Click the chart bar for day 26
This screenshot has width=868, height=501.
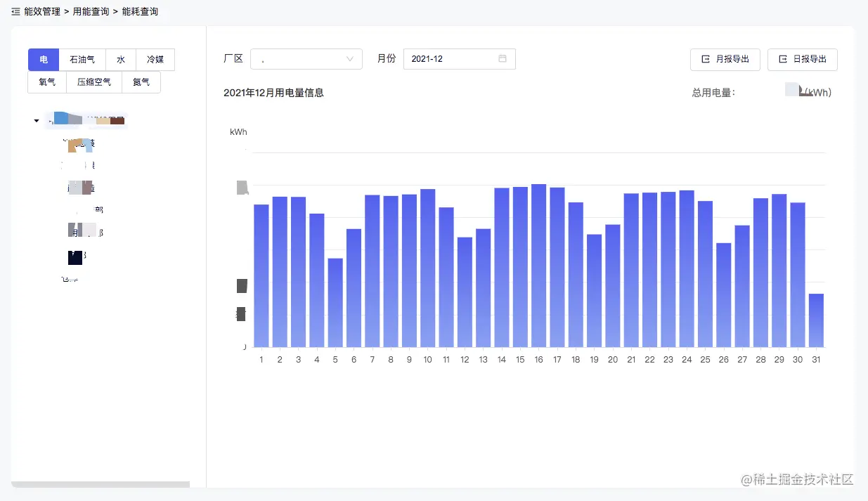[x=724, y=295]
